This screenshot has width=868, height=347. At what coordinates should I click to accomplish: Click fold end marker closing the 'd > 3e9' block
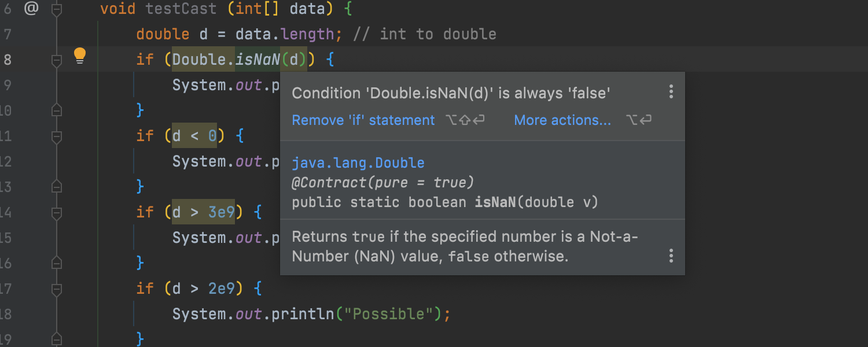56,263
